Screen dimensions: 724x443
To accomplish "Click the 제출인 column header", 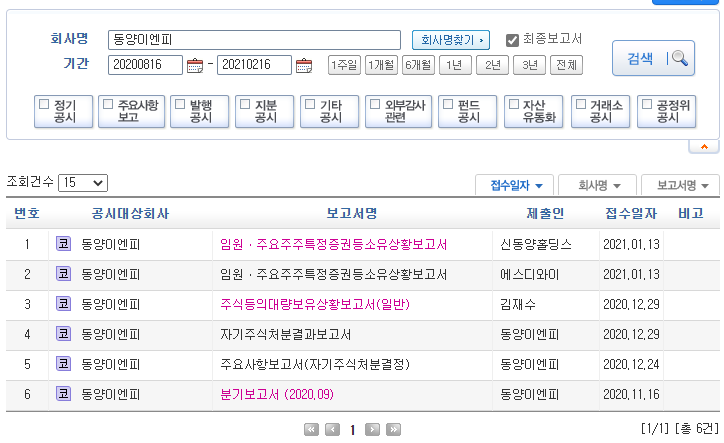I will pos(545,213).
